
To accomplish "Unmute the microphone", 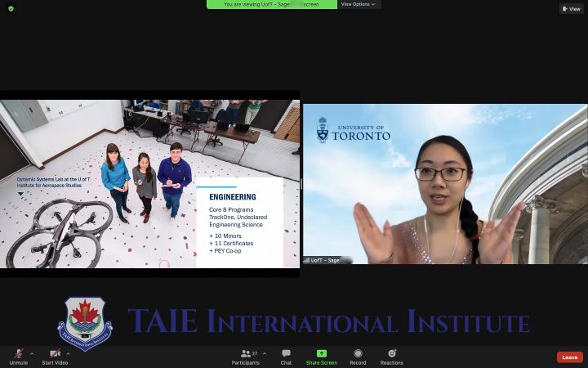I will (18, 356).
